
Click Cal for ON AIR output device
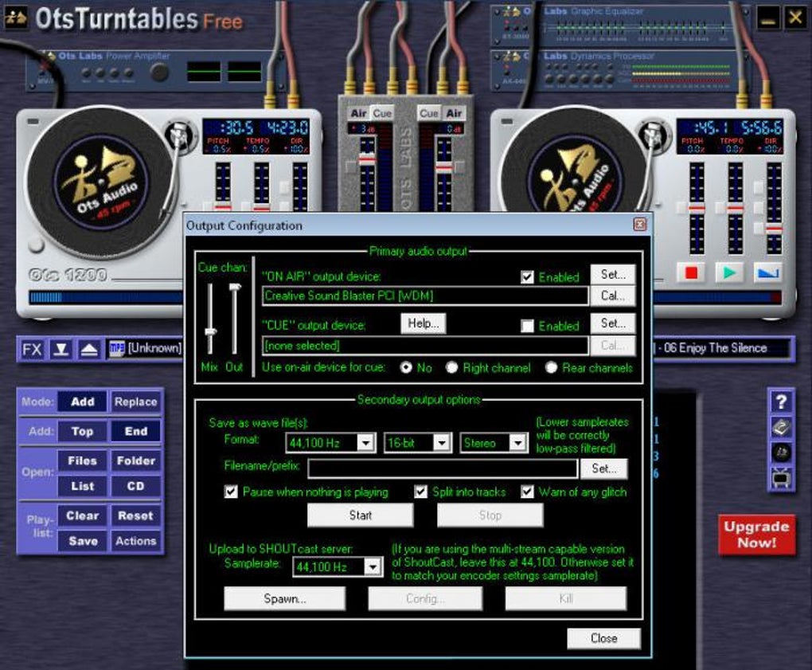coord(613,296)
